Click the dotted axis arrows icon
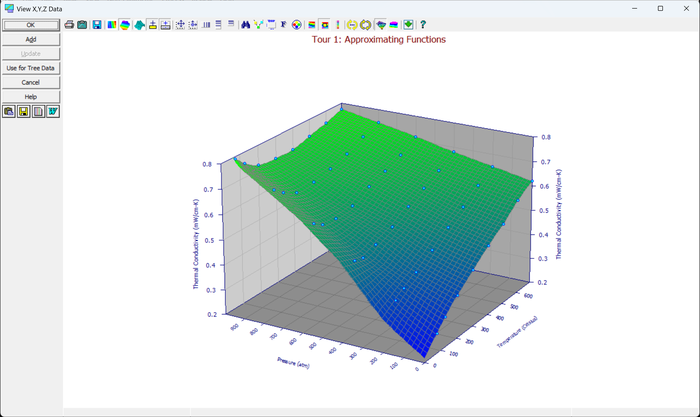 click(193, 25)
